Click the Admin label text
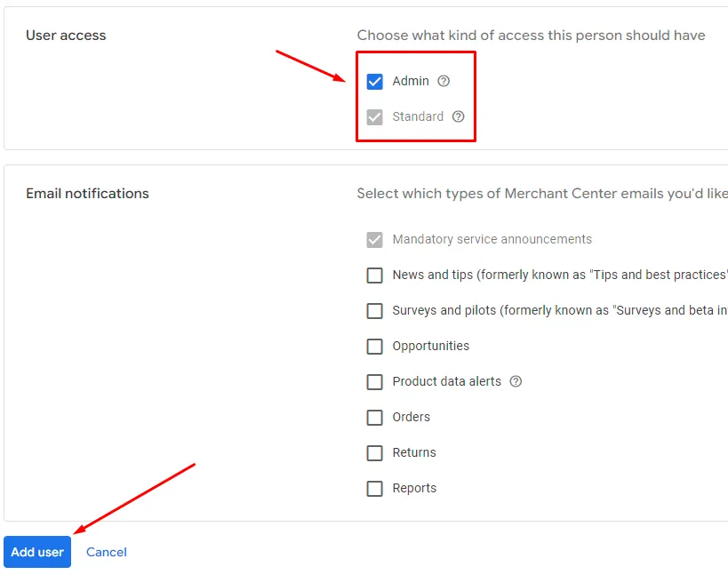The height and width of the screenshot is (575, 728). click(411, 81)
